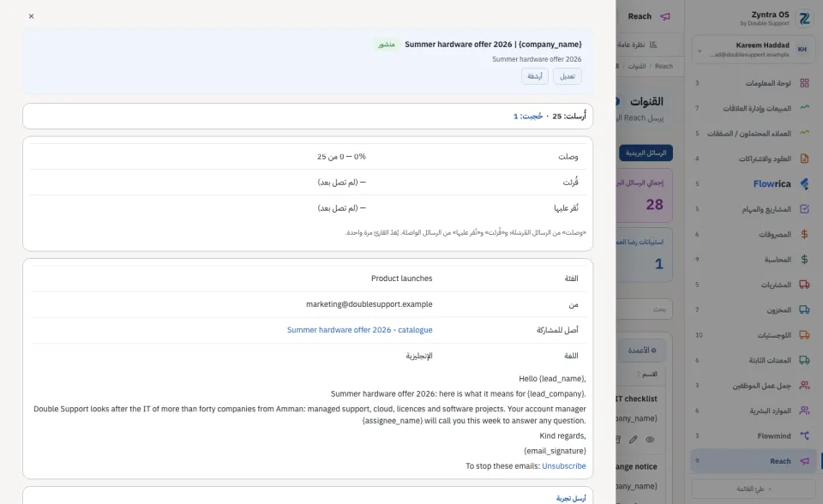Click Reach megaphone icon in sidebar
The image size is (823, 504).
804,461
